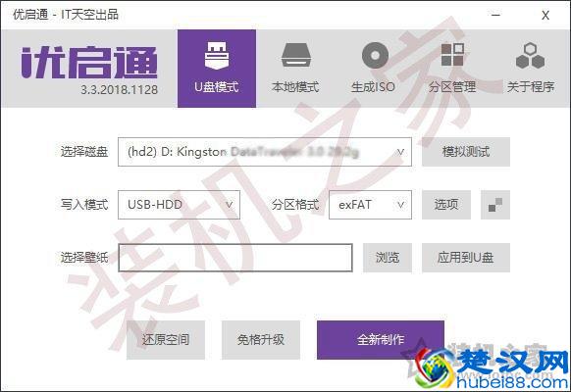This screenshot has width=571, height=392.
Task: Open the 分区格式 exFAT dropdown
Action: 370,205
